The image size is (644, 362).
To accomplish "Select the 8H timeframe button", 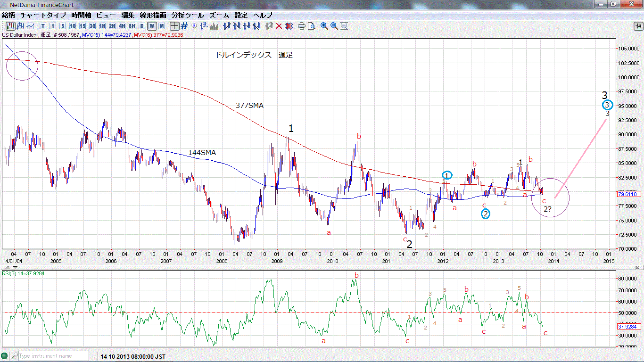I will pyautogui.click(x=132, y=26).
